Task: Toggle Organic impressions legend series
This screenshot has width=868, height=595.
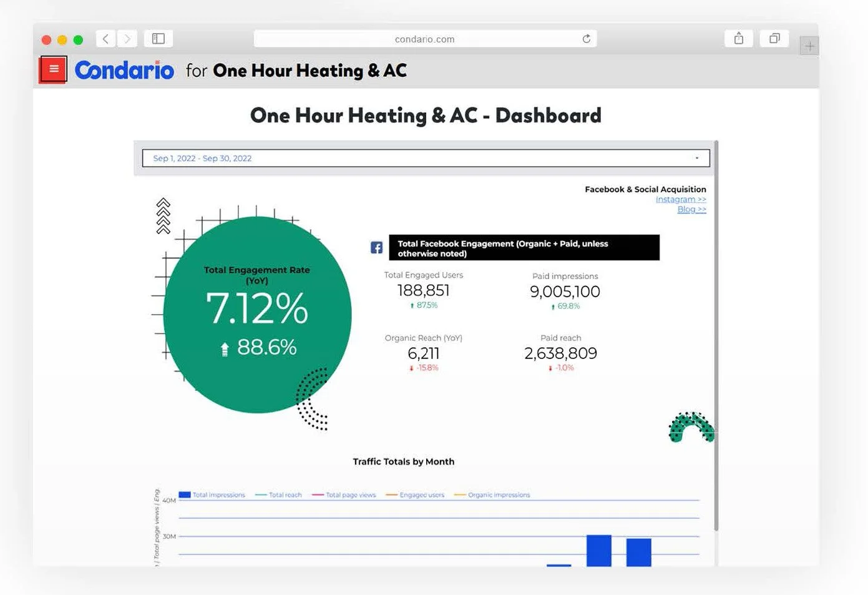Action: tap(492, 494)
